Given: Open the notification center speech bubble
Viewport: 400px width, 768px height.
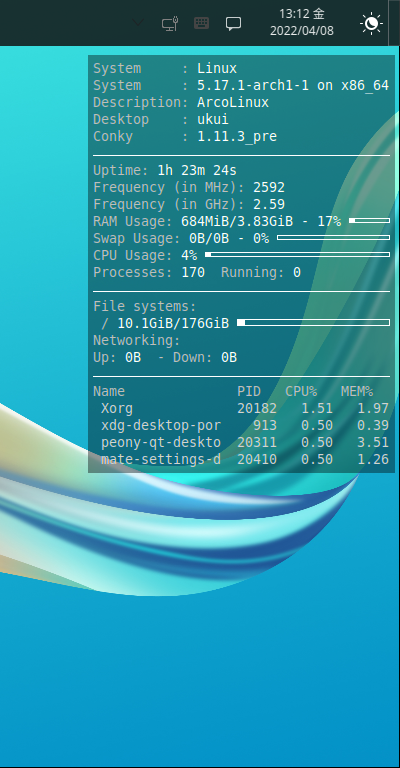Looking at the screenshot, I should 233,24.
